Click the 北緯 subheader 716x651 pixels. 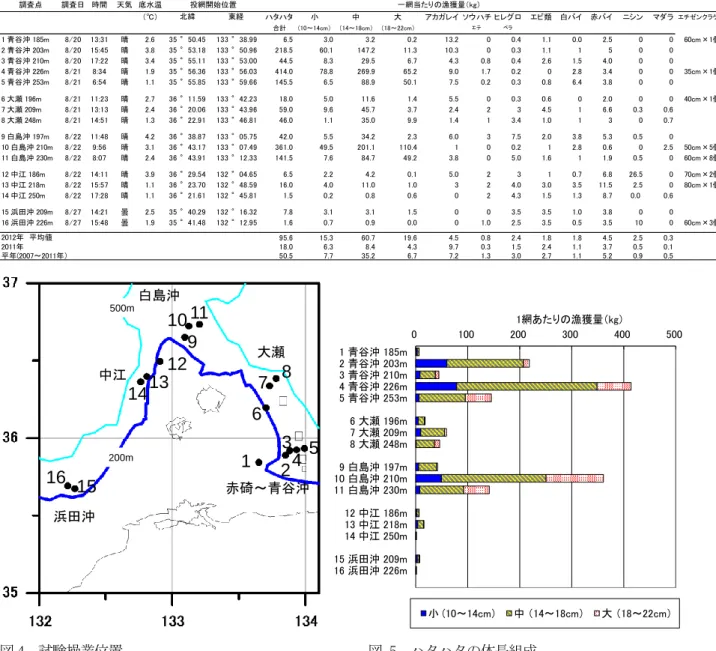click(187, 17)
